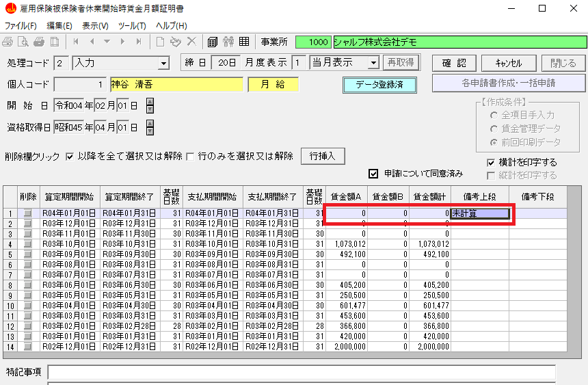Viewport: 588px width, 385px height.
Task: Click the 行挿入 button
Action: coord(323,155)
